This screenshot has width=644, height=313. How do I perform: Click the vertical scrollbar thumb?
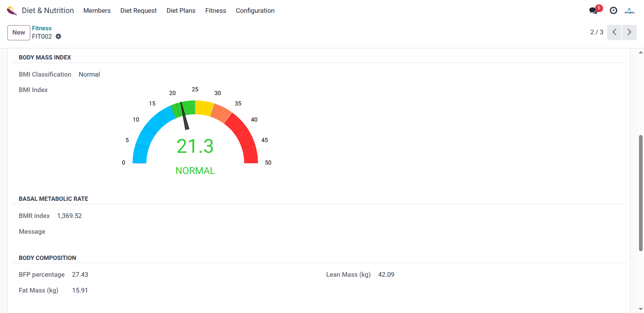click(x=641, y=193)
